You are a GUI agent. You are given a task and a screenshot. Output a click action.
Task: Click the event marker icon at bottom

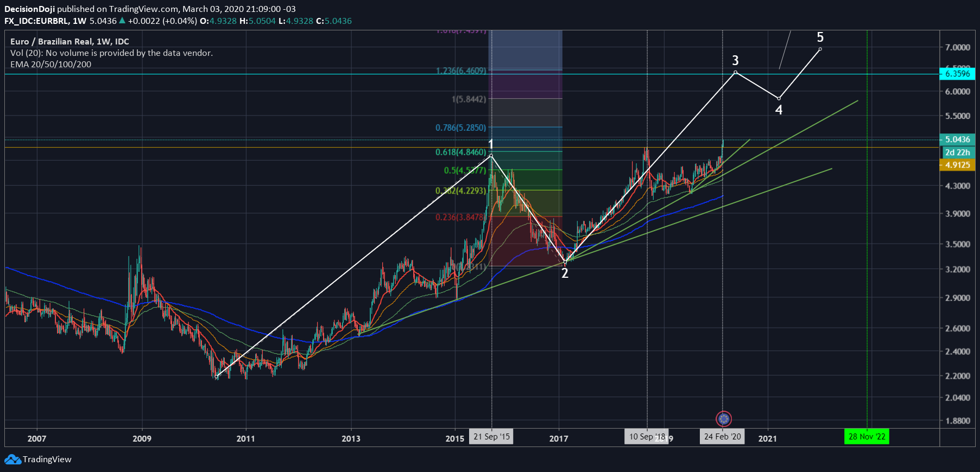pos(723,419)
